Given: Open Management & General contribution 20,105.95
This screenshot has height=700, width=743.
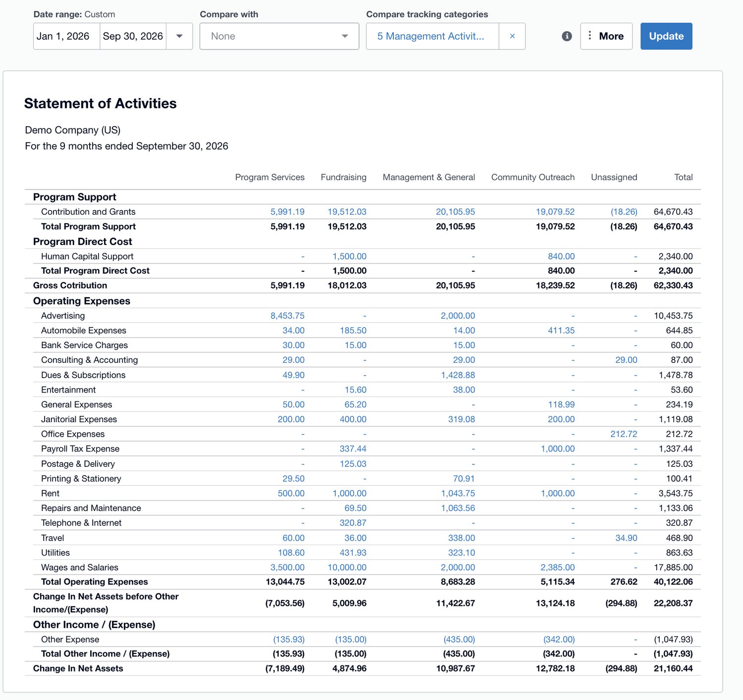Looking at the screenshot, I should pyautogui.click(x=455, y=212).
